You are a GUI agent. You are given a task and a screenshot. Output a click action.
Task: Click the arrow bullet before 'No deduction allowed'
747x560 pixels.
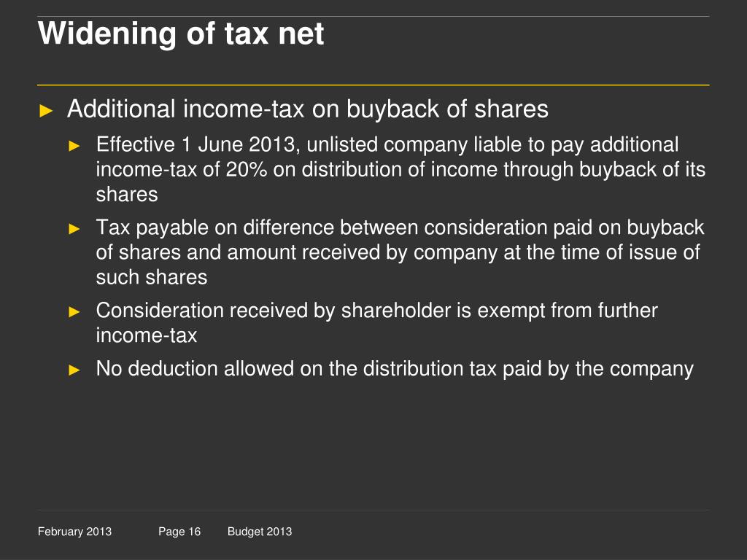pos(74,370)
